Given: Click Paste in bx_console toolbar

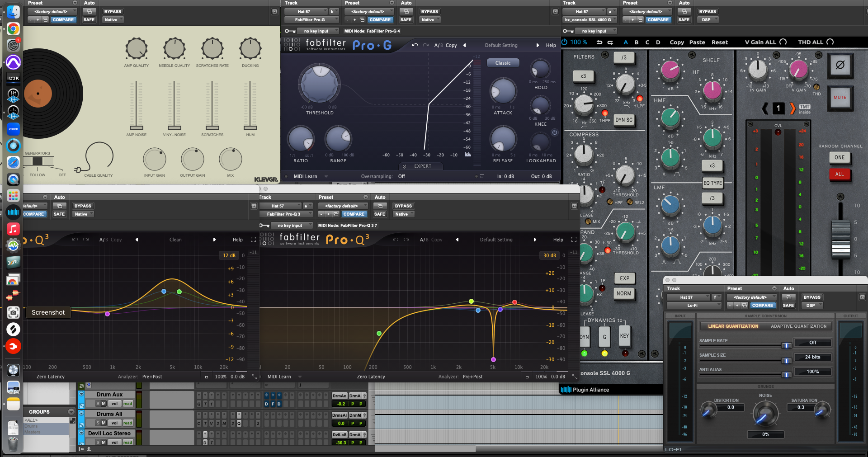Looking at the screenshot, I should tap(697, 42).
